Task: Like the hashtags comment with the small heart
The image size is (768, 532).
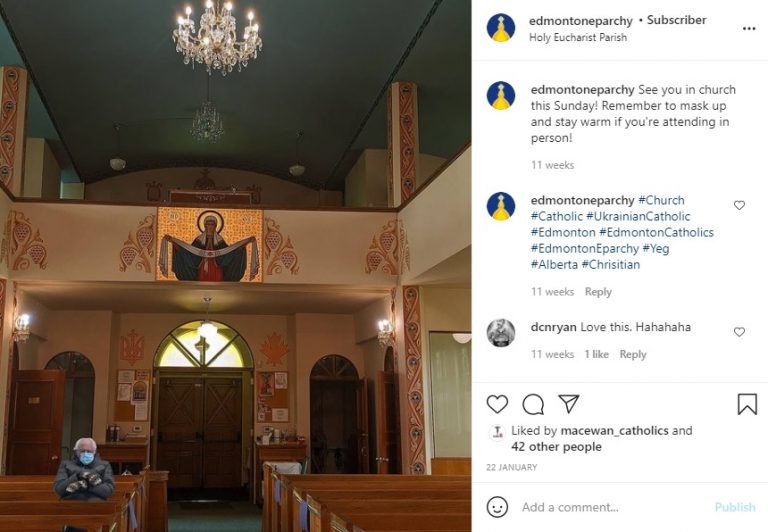Action: 739,205
